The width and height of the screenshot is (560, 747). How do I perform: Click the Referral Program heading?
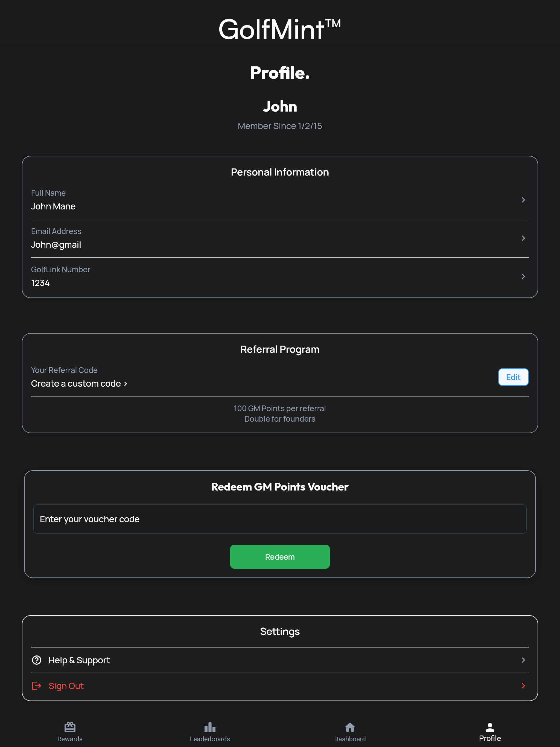280,349
